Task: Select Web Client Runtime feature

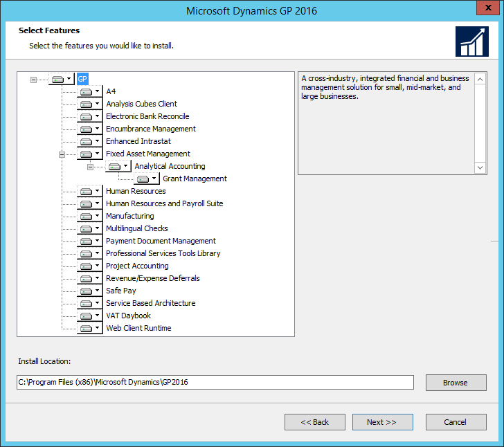Action: (138, 328)
